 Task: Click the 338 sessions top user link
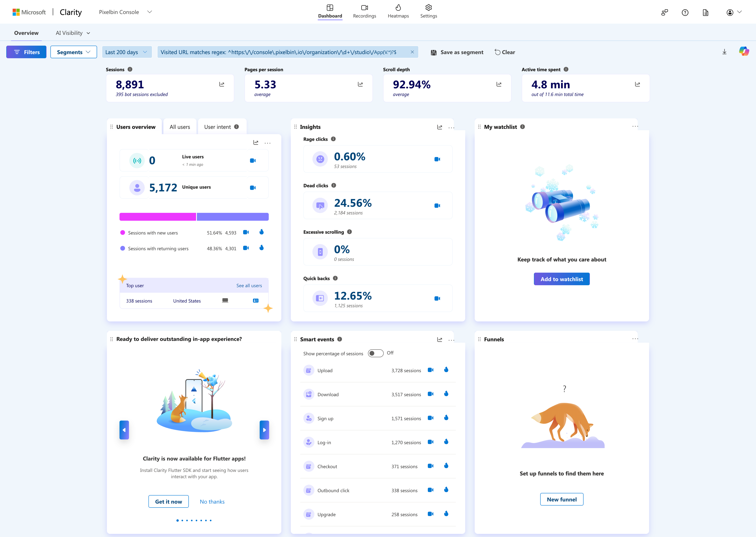tap(139, 301)
